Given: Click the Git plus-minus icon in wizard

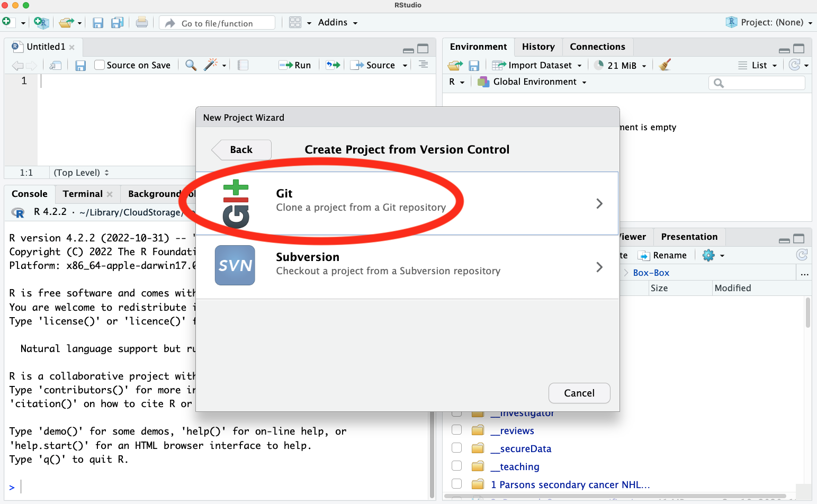Looking at the screenshot, I should coord(236,204).
